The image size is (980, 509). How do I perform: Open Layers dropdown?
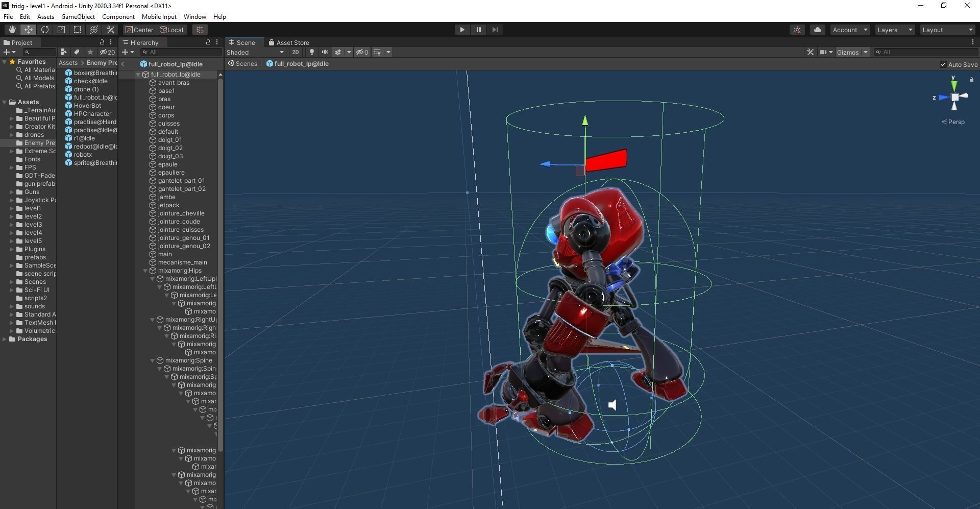click(895, 30)
